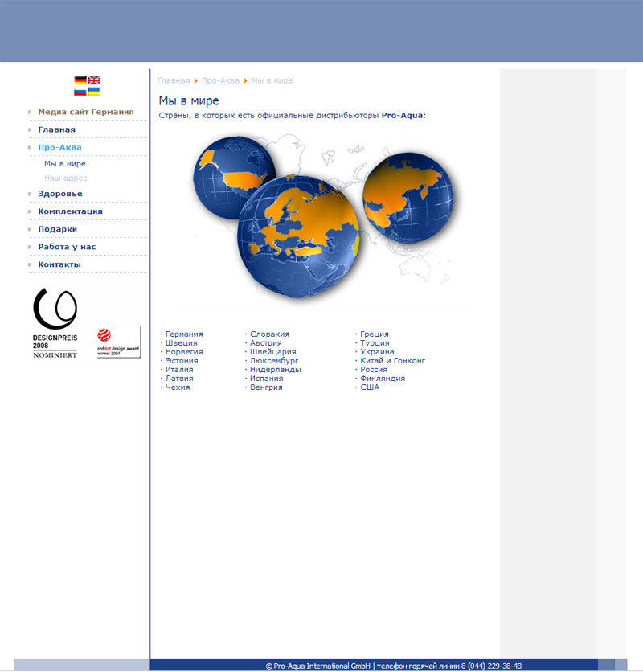Select the Ukrainian flag icon
The image size is (643, 672).
pos(94,92)
